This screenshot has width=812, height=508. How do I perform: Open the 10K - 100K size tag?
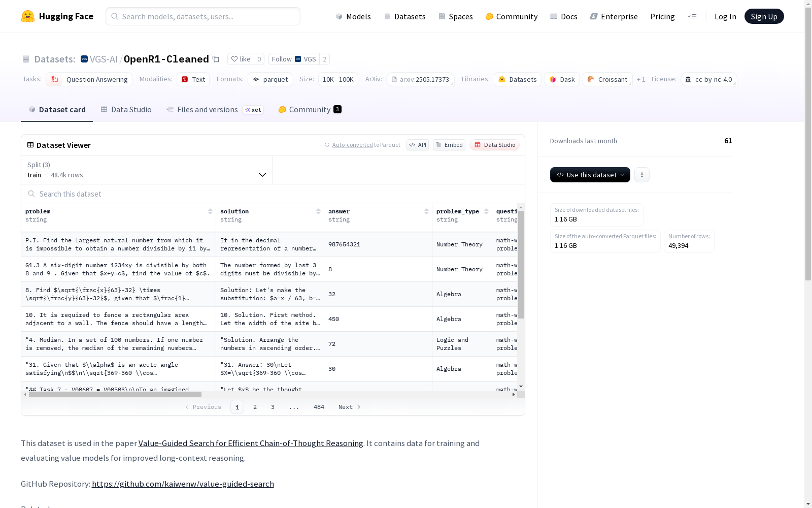(338, 79)
